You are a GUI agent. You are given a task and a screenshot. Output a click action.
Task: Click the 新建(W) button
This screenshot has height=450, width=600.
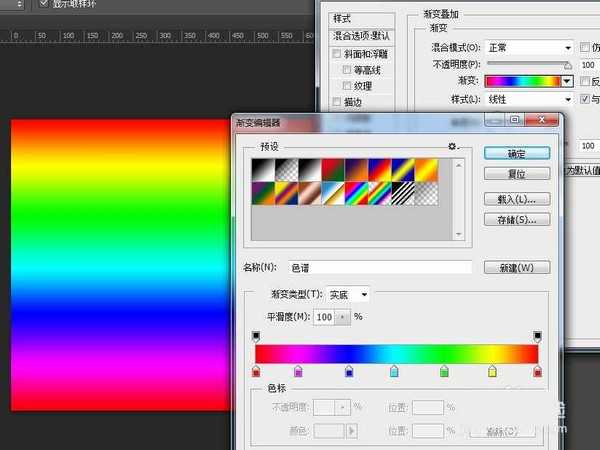(x=516, y=268)
